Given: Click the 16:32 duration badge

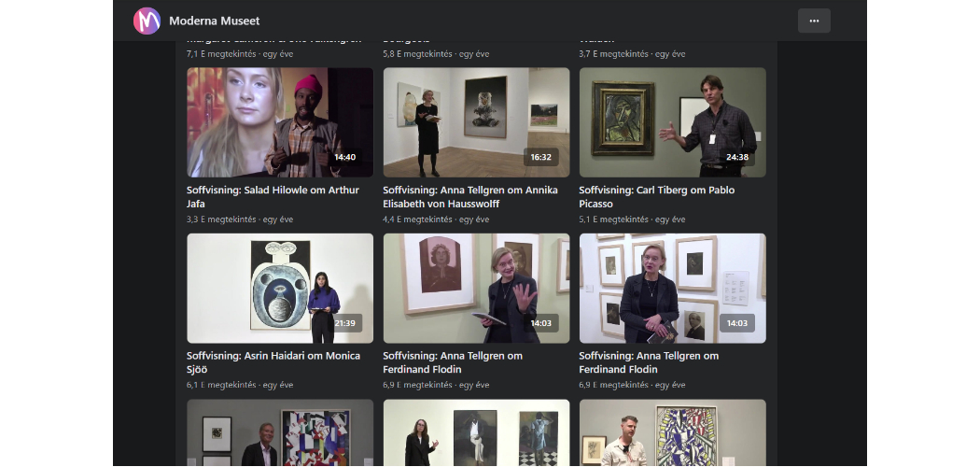Looking at the screenshot, I should (540, 157).
